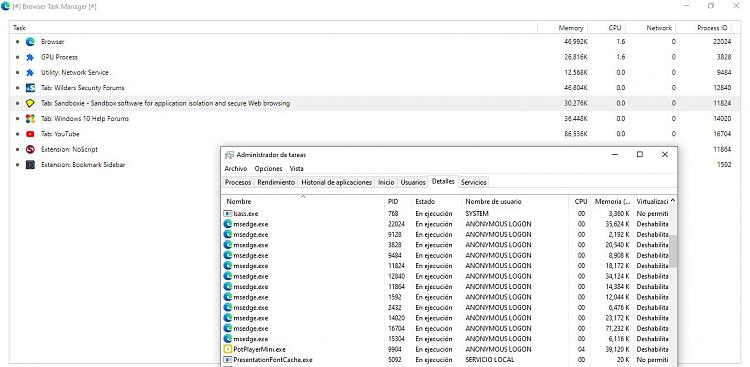Switch to the Usuarios tab
This screenshot has width=750, height=367.
click(x=413, y=182)
